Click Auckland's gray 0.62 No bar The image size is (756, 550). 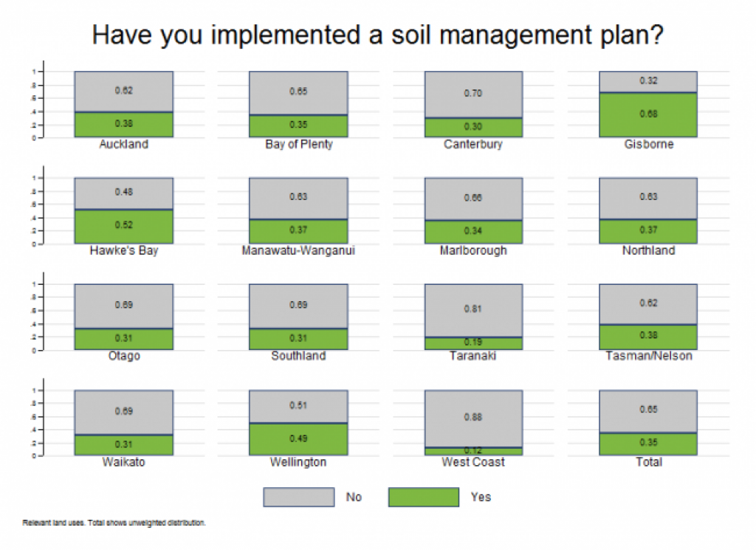(124, 92)
